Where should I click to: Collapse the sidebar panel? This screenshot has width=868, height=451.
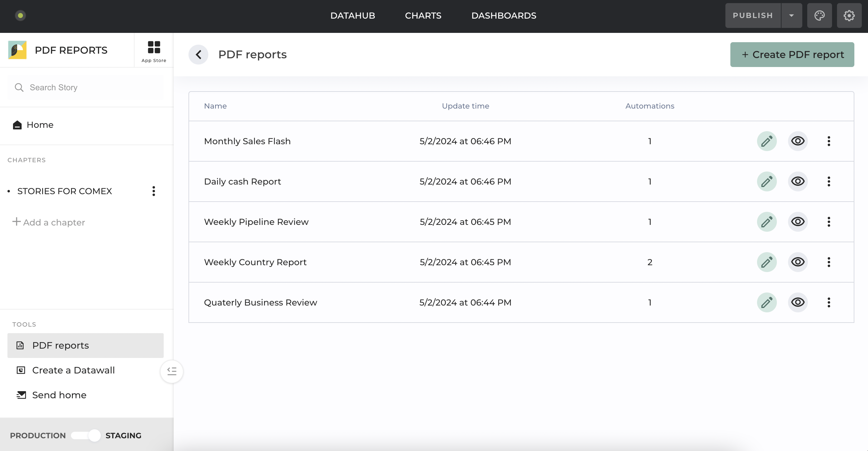click(x=171, y=371)
